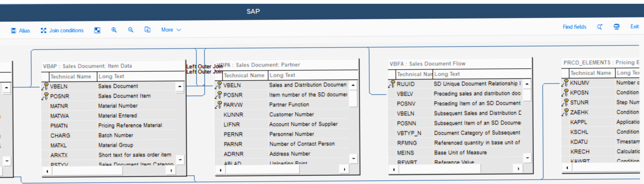Click the Alias toolbar icon

pyautogui.click(x=13, y=31)
